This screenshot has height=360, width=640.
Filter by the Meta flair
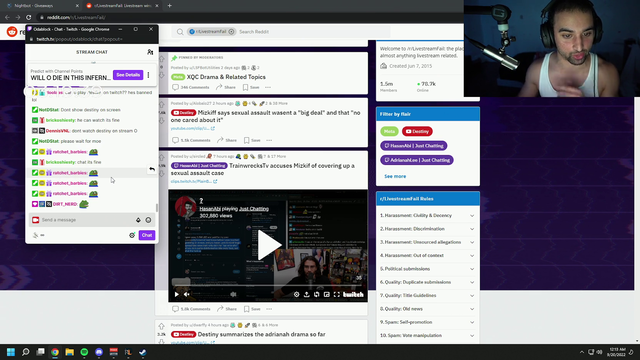point(389,131)
